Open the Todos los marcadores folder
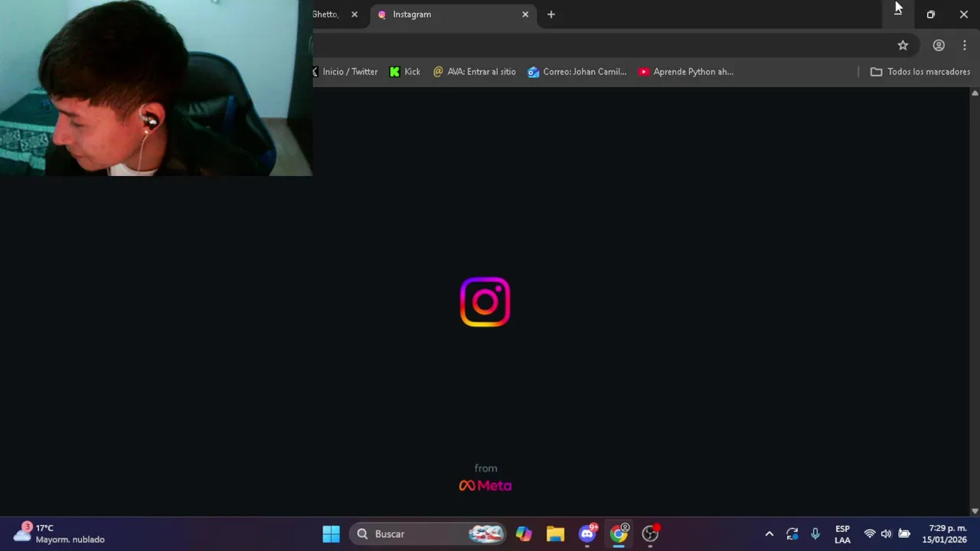 (x=920, y=72)
